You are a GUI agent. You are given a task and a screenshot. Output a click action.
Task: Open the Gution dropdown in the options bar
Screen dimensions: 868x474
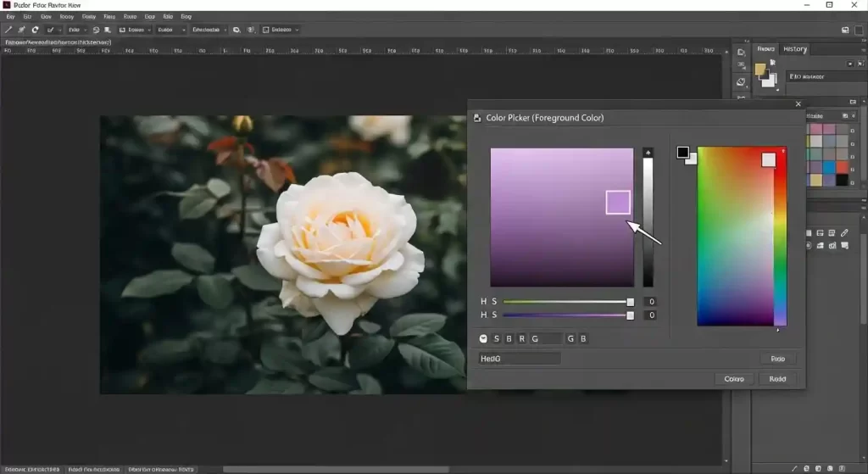(170, 30)
